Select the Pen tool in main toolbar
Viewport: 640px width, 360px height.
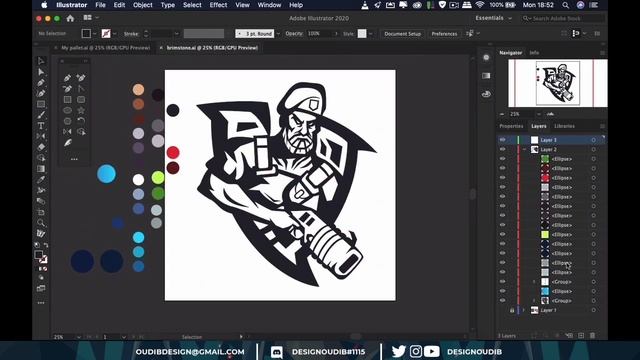41,83
